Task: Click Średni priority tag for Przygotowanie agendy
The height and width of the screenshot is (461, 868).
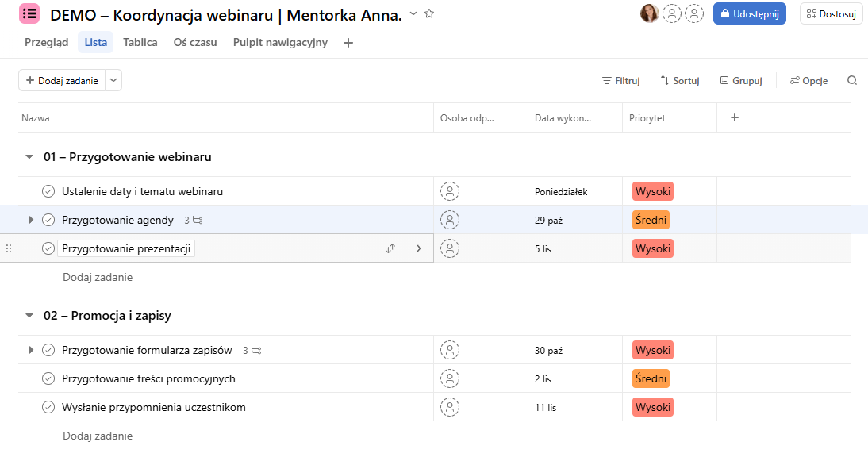Action: [651, 220]
